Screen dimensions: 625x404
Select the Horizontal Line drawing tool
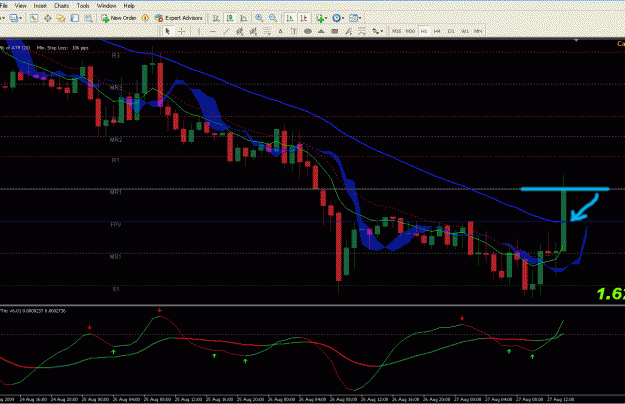coord(212,31)
